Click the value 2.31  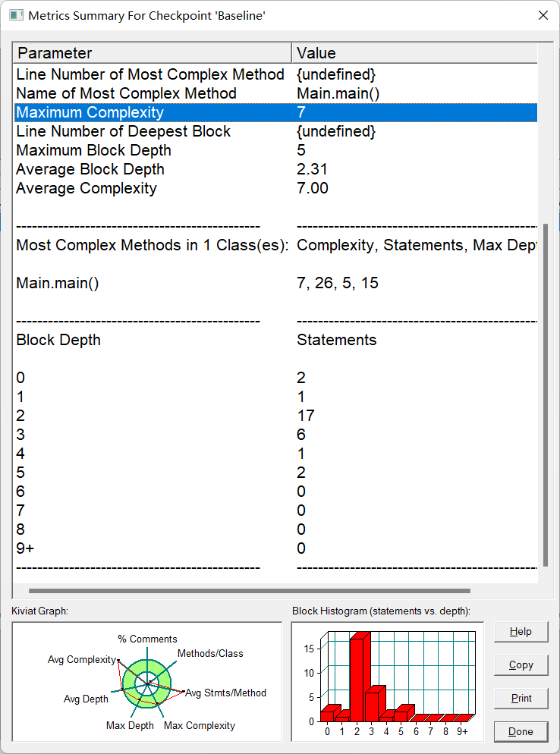[x=312, y=169]
